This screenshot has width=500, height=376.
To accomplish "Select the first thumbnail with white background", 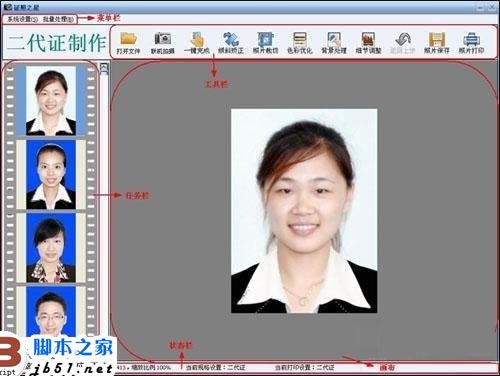I will 51,101.
